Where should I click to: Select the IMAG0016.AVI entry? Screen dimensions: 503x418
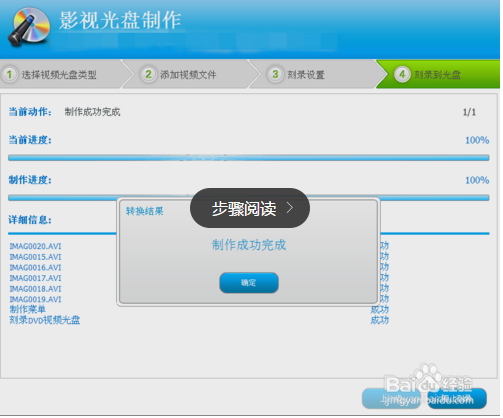pyautogui.click(x=36, y=269)
